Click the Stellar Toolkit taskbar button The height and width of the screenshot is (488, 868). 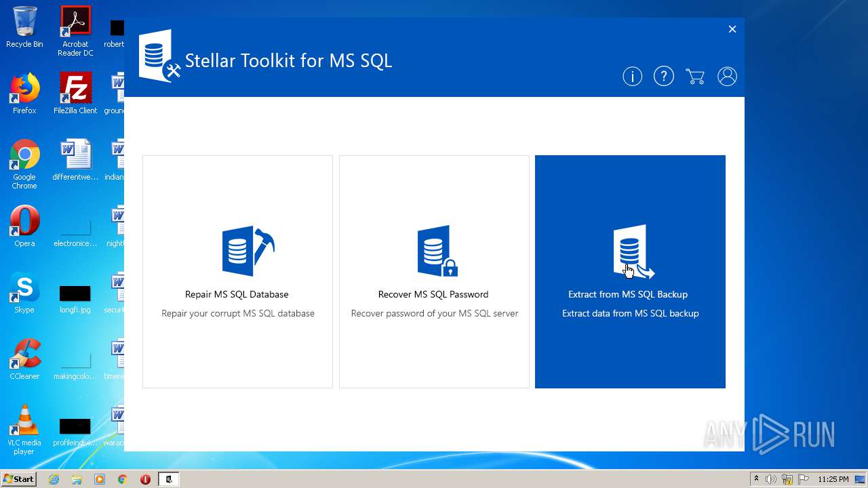tap(169, 479)
